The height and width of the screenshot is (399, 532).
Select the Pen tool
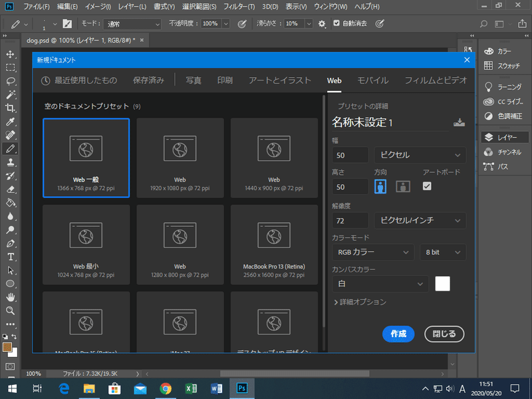[10, 243]
